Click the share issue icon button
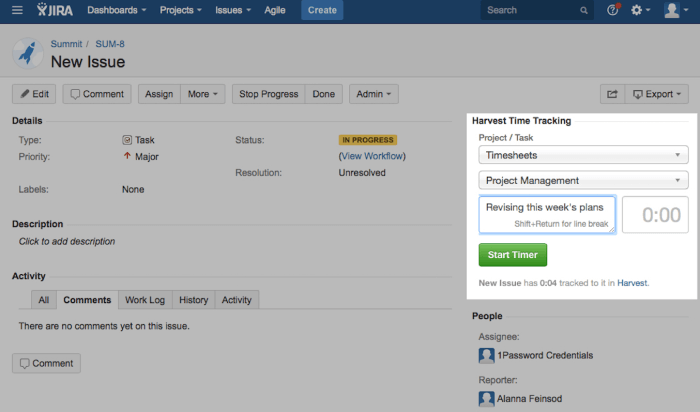 coord(612,94)
